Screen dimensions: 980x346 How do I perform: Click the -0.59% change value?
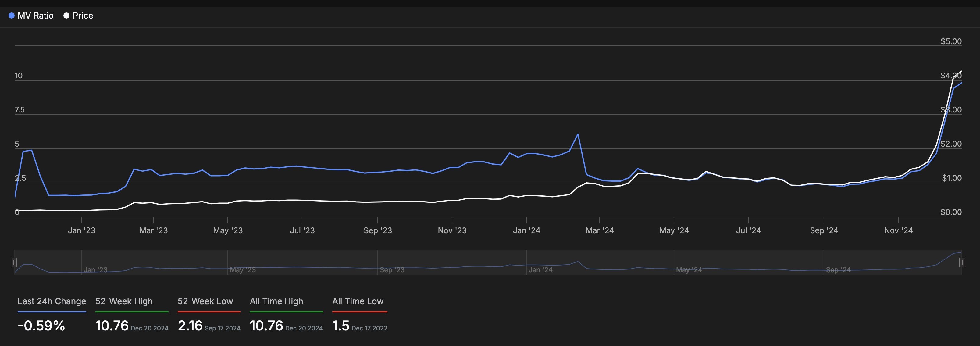tap(41, 326)
